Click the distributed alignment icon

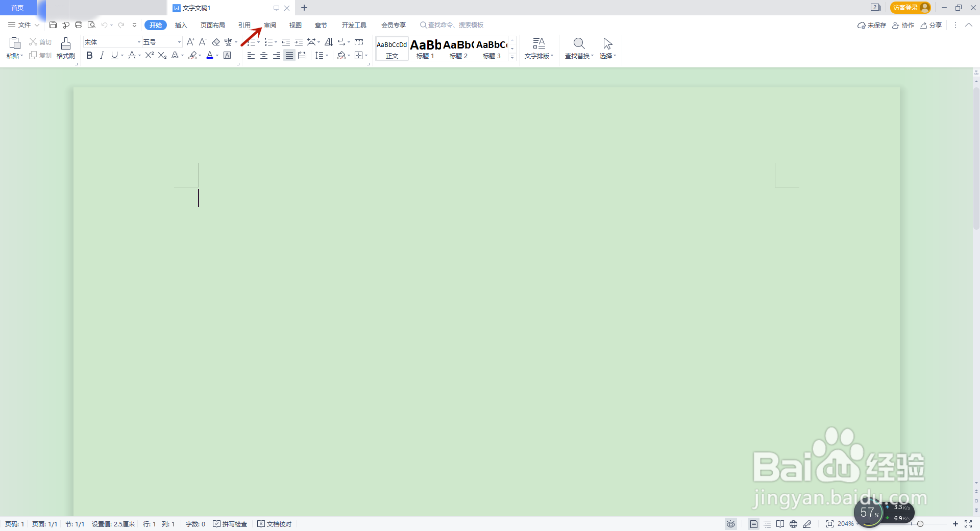(302, 55)
